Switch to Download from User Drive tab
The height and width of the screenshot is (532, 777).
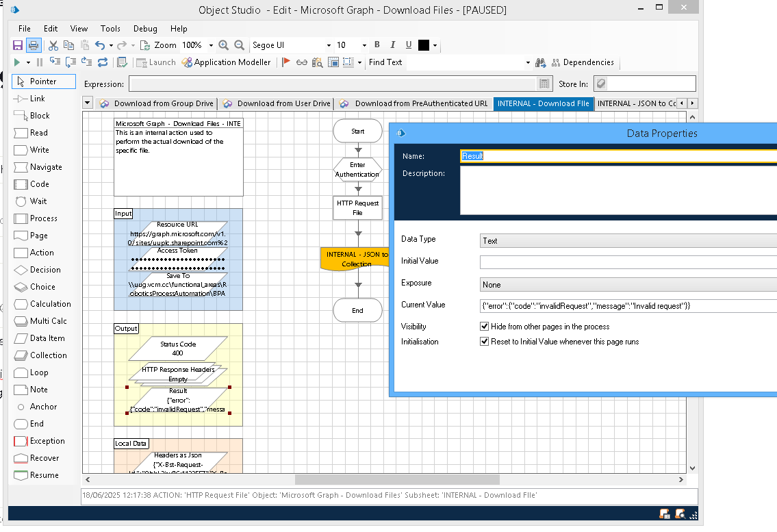tap(277, 103)
